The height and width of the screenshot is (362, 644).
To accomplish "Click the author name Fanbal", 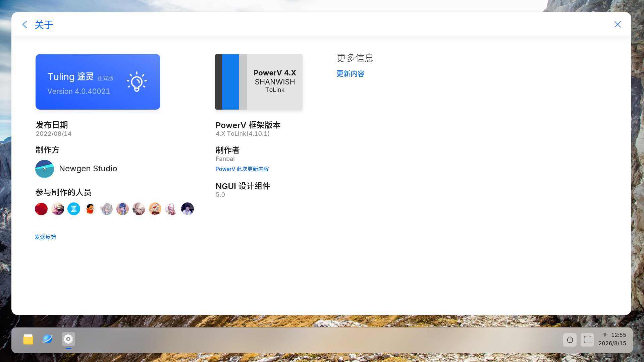I will (x=225, y=159).
